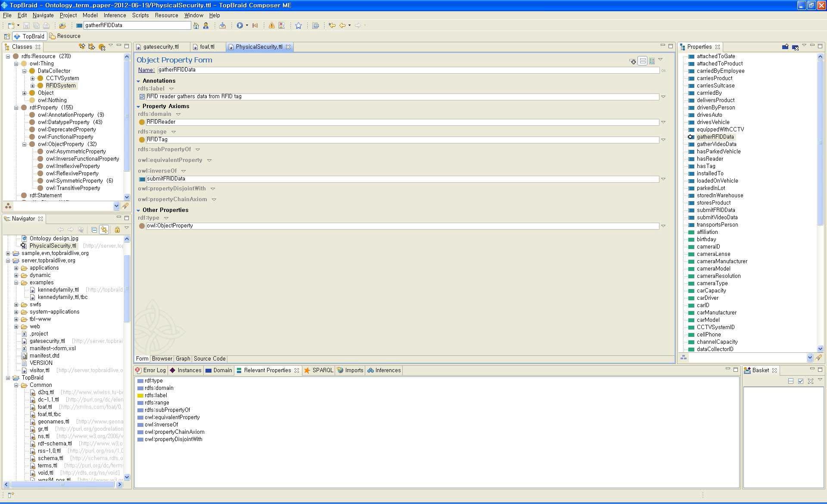Click the home icon next to resource field
Viewport: 827px width, 504px height.
(x=196, y=25)
